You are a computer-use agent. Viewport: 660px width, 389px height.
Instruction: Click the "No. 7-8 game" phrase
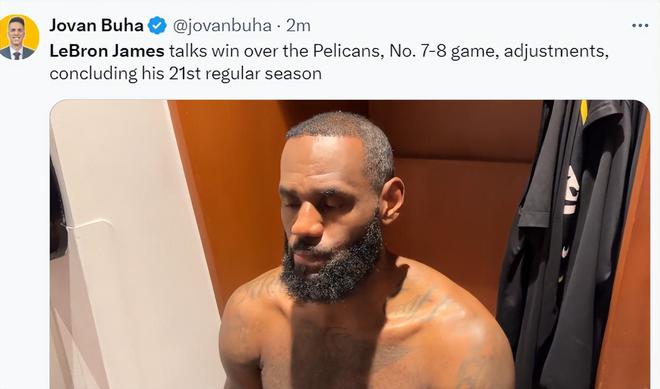[x=444, y=51]
